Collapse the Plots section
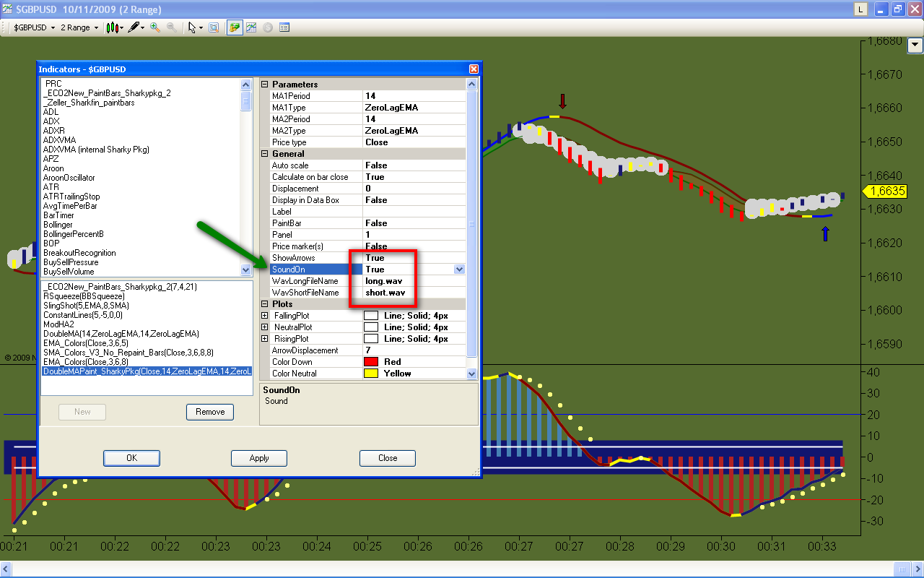Image resolution: width=924 pixels, height=578 pixels. pos(265,304)
